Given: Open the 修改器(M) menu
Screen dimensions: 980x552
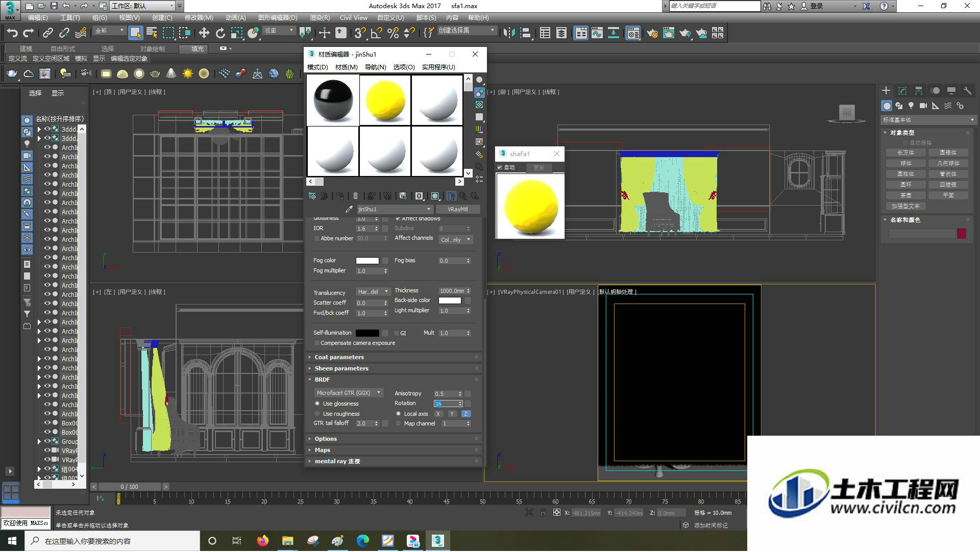Looking at the screenshot, I should click(x=199, y=17).
